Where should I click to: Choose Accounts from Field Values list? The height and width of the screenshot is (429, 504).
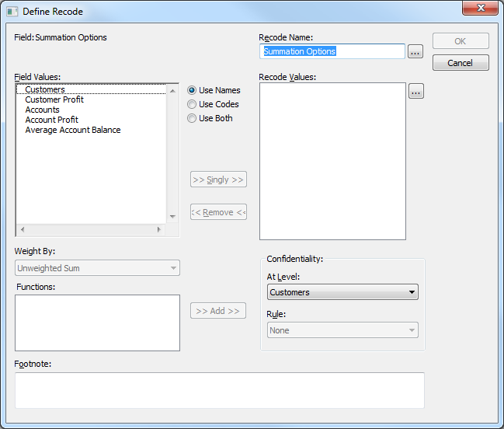pyautogui.click(x=42, y=110)
